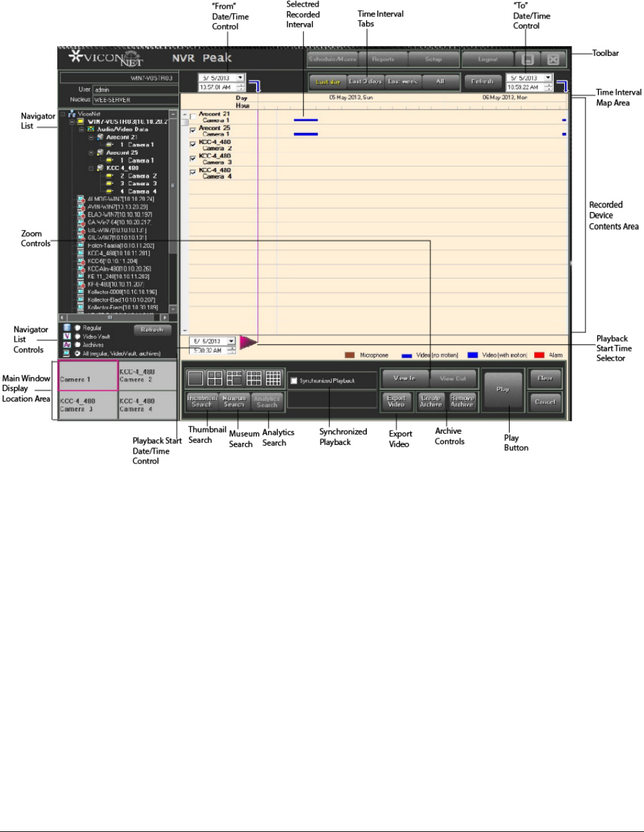
Task: Open the Schedule/Macro toolbar menu
Action: (333, 59)
